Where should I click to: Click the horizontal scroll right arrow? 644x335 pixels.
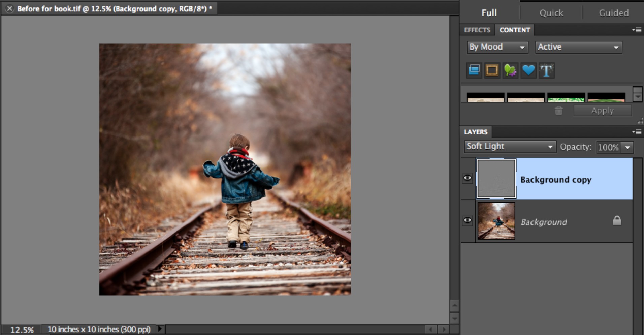coord(444,329)
